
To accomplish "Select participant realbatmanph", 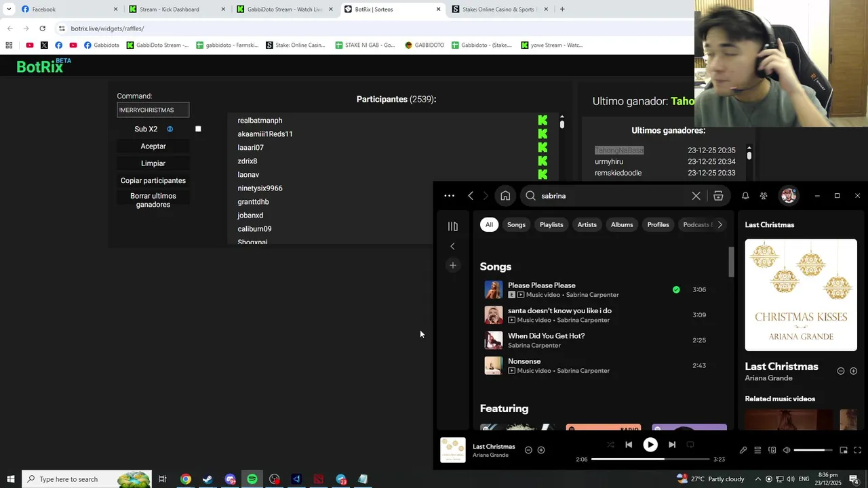I will (260, 121).
